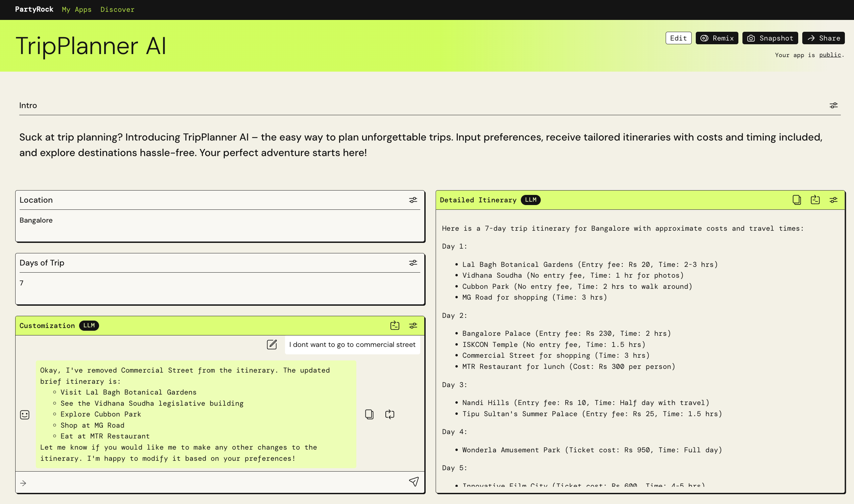Click the Edit button
Screen dimensions: 854x504
(x=678, y=38)
